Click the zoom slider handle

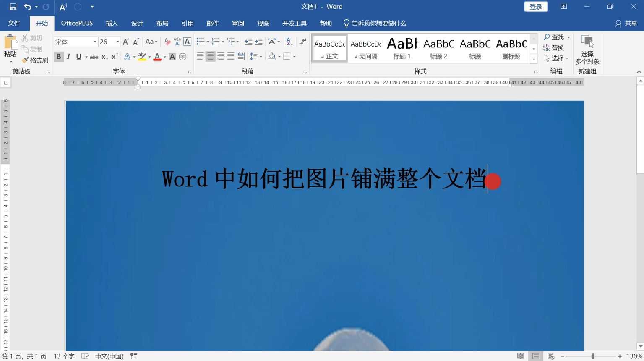click(593, 356)
